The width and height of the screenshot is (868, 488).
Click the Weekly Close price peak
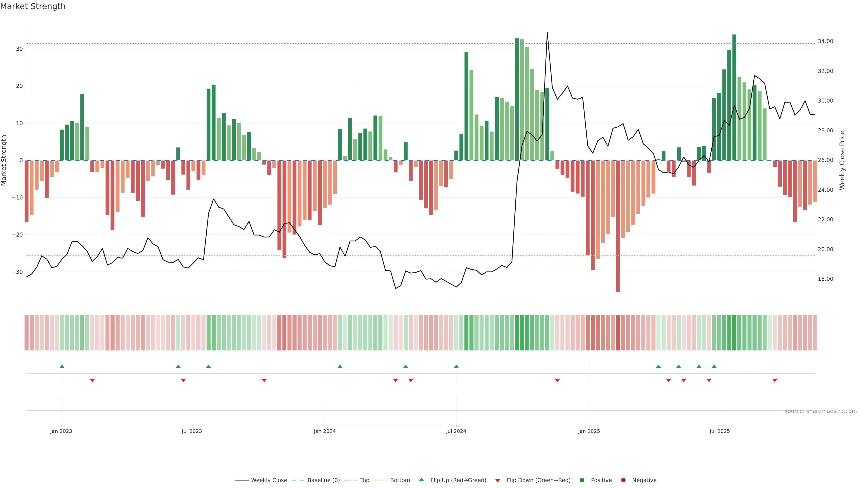click(x=547, y=33)
